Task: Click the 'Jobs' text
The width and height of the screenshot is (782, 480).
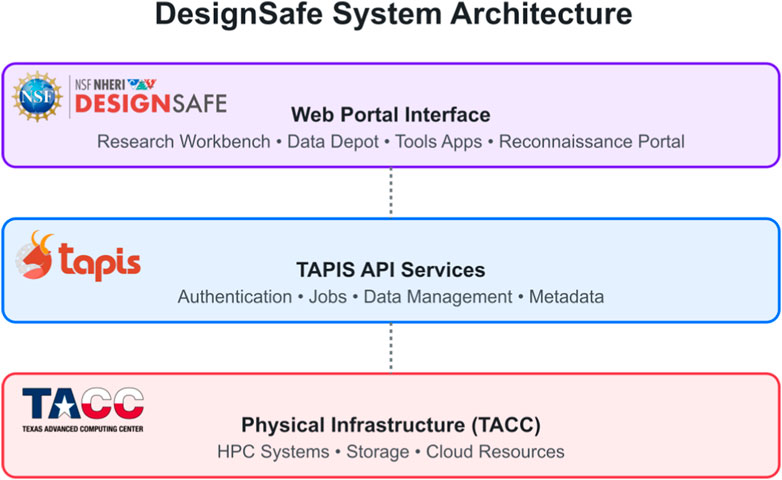Action: click(x=328, y=297)
